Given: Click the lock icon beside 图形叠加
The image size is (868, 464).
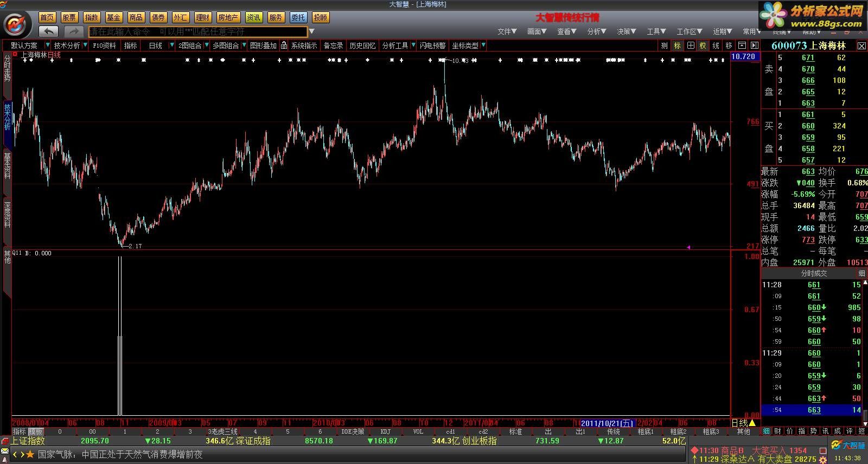Looking at the screenshot, I should pos(284,46).
